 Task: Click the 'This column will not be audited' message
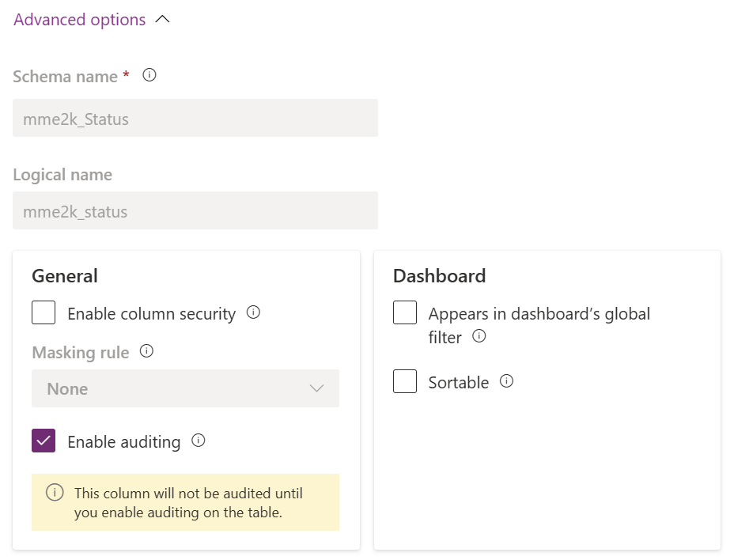click(188, 503)
